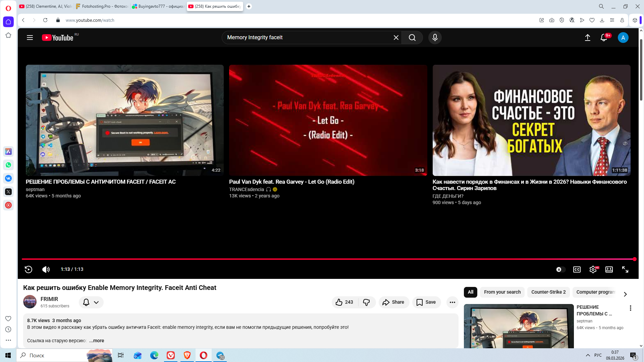The height and width of the screenshot is (362, 644).
Task: Open WhatsApp in Opera sidebar
Action: [x=8, y=165]
